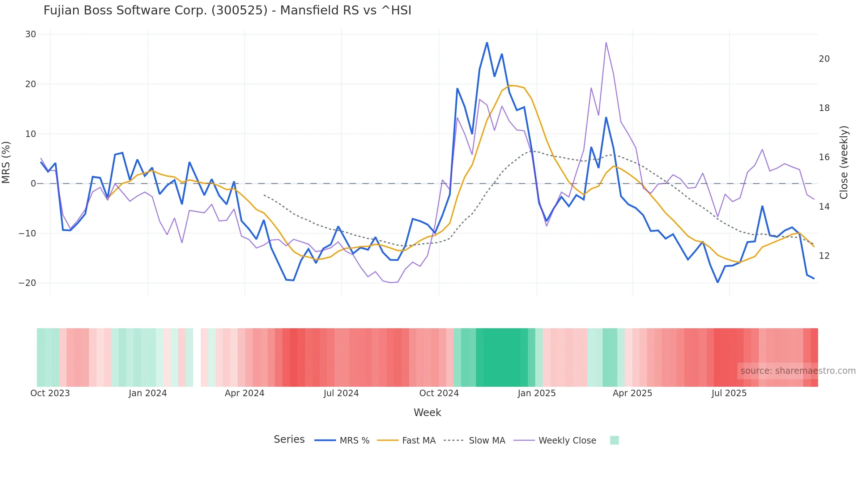Click the Close (weekly) axis label

click(844, 162)
